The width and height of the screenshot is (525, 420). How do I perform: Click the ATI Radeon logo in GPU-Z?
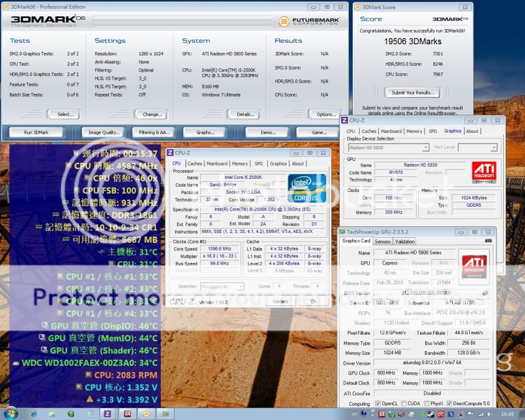pyautogui.click(x=474, y=266)
